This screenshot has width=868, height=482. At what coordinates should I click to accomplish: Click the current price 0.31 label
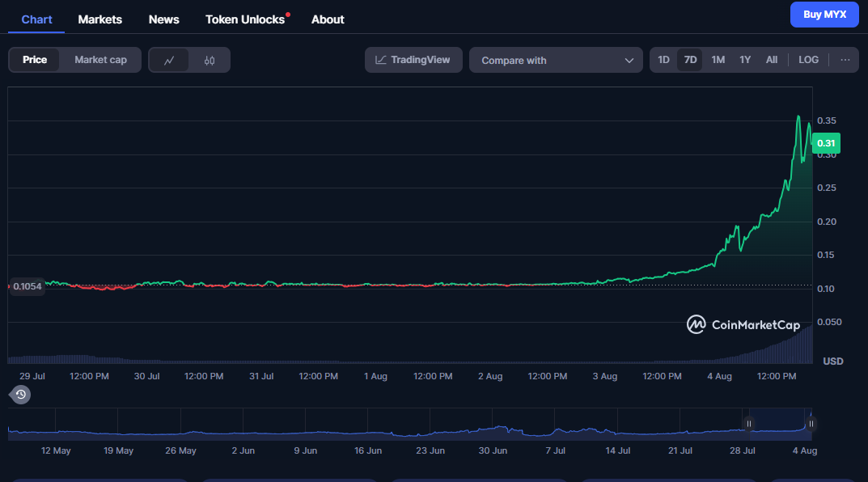click(826, 143)
